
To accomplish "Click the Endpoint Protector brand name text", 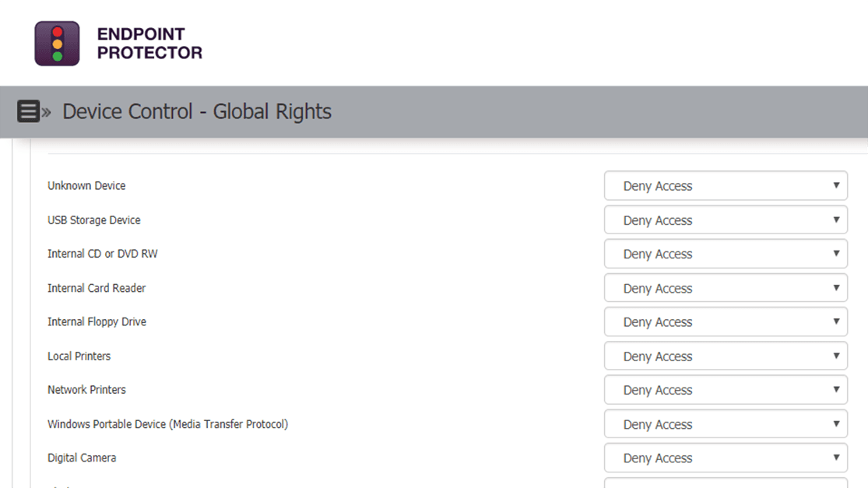I will pos(149,44).
